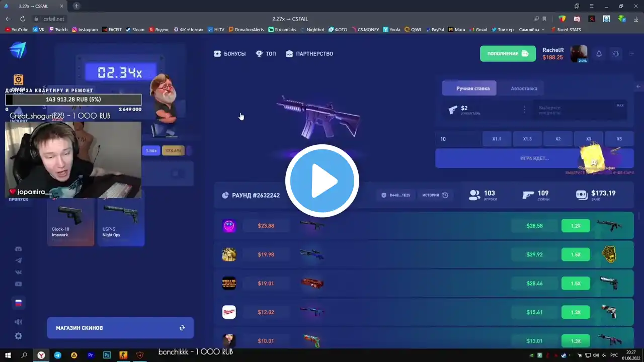
Task: Open Telegram from the Windows taskbar
Action: pyautogui.click(x=57, y=355)
